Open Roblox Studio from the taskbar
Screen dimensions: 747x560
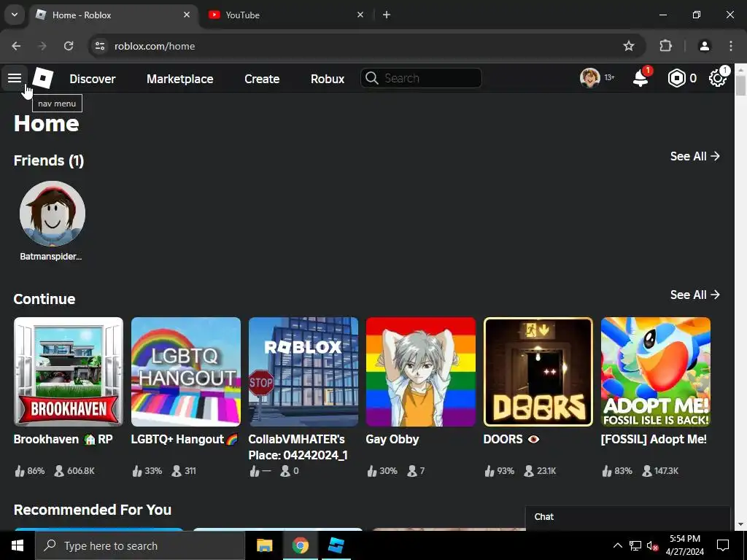click(336, 545)
